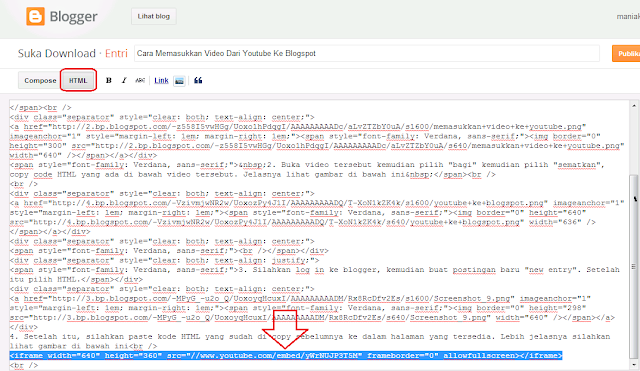Screen dimensions: 640x371
Task: Click the first '</span><br />' line in editor
Action: point(40,107)
